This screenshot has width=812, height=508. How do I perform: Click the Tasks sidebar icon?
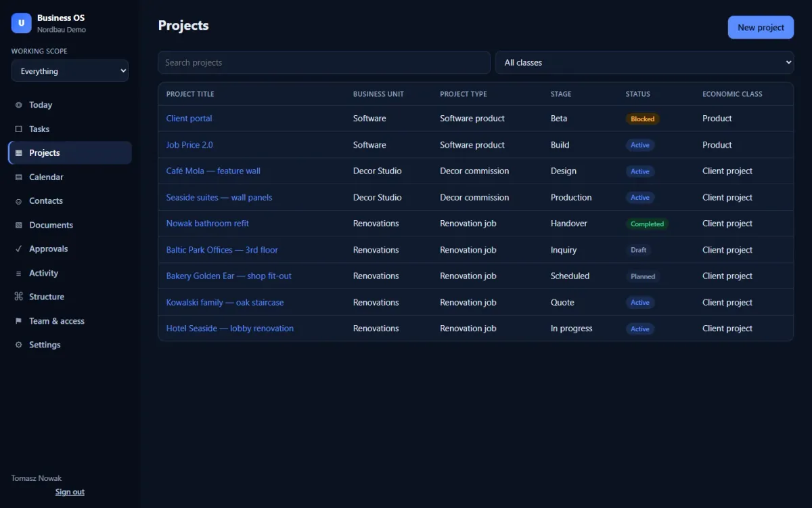[18, 129]
